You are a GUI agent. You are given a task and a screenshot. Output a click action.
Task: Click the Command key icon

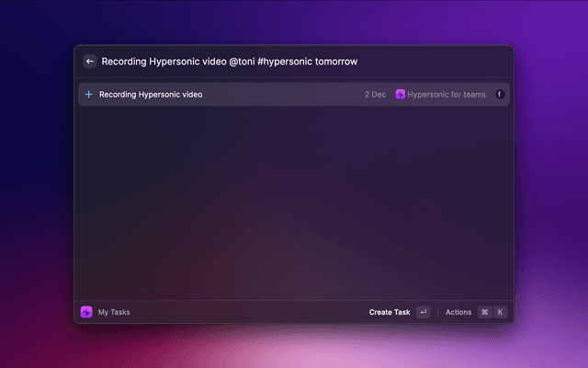click(x=484, y=312)
